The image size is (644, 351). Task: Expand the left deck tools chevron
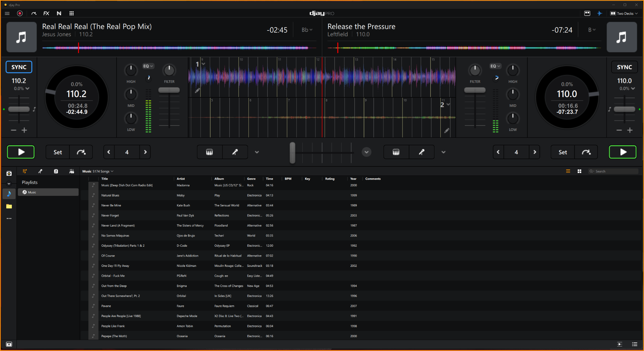[257, 152]
